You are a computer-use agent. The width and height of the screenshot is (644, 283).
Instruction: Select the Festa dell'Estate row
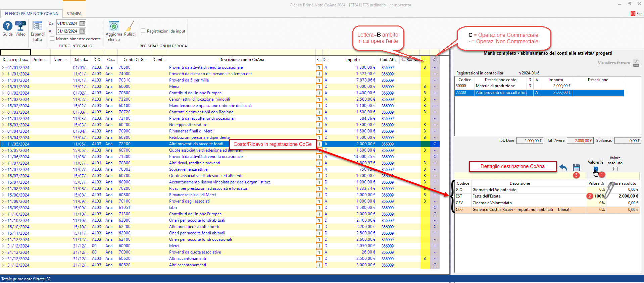pos(547,196)
